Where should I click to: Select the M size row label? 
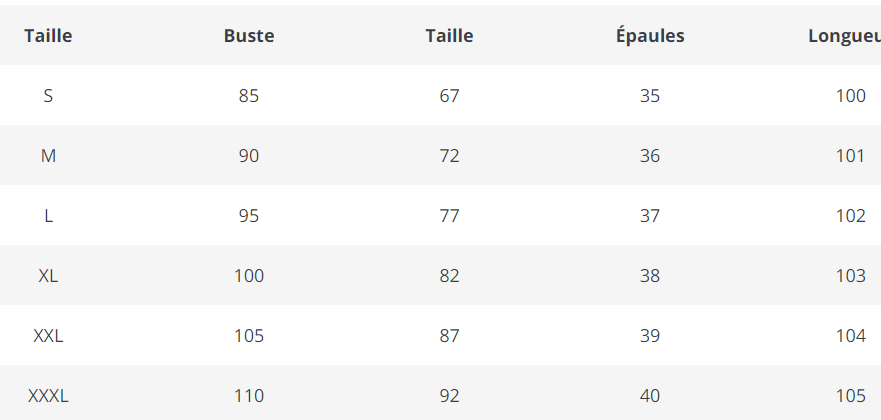coord(48,156)
